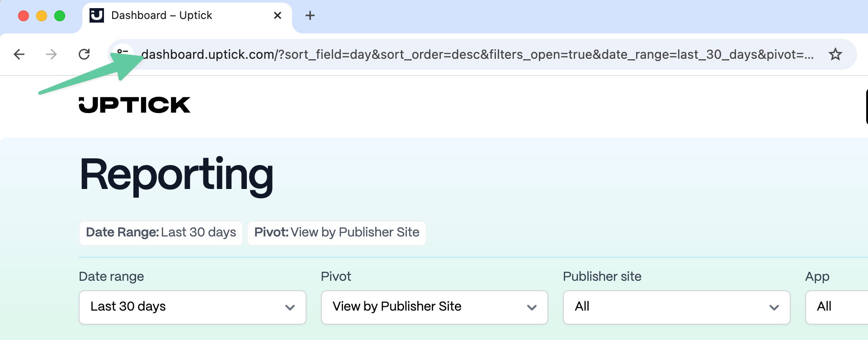Maximize the window using green button
This screenshot has height=340, width=868.
pyautogui.click(x=60, y=16)
